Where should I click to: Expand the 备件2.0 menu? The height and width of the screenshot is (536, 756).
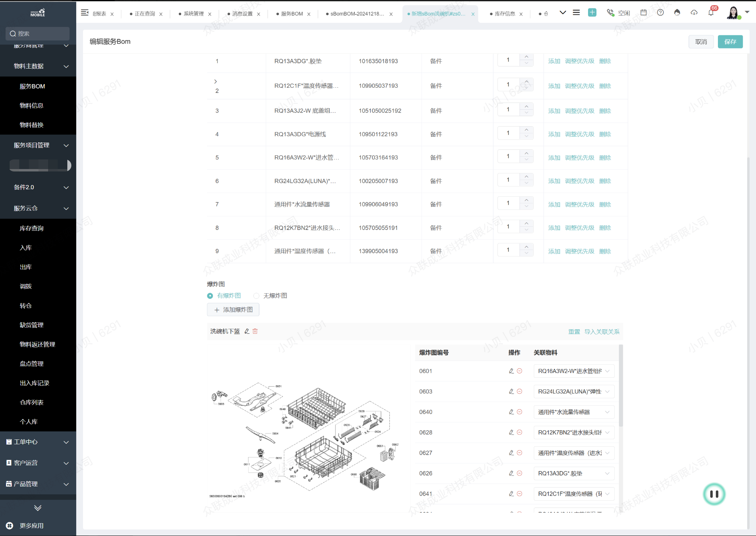[x=38, y=187]
